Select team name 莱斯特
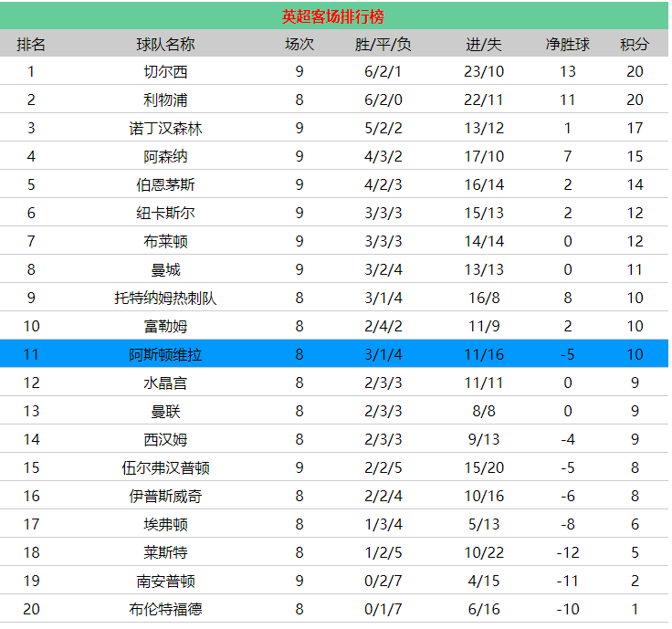This screenshot has height=629, width=672. [165, 552]
